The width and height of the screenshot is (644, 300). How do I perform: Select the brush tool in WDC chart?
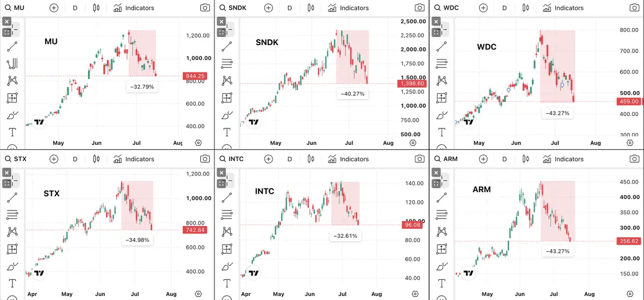441,115
